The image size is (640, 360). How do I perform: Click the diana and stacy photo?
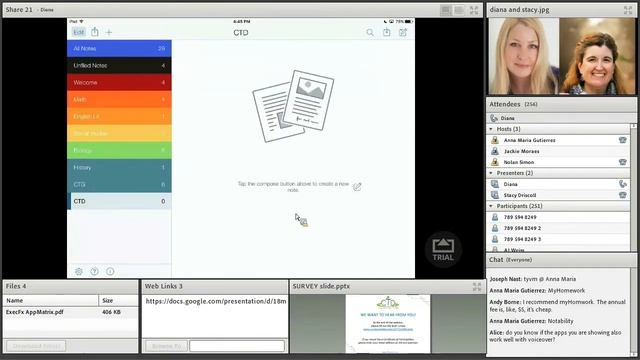coord(562,56)
